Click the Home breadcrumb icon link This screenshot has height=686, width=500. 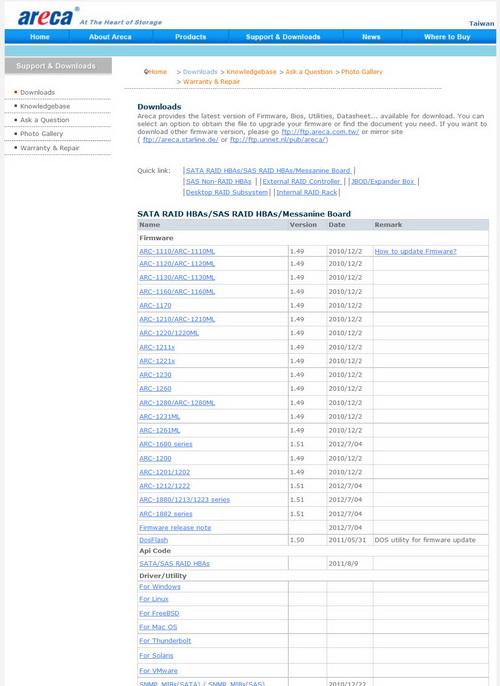tap(156, 72)
